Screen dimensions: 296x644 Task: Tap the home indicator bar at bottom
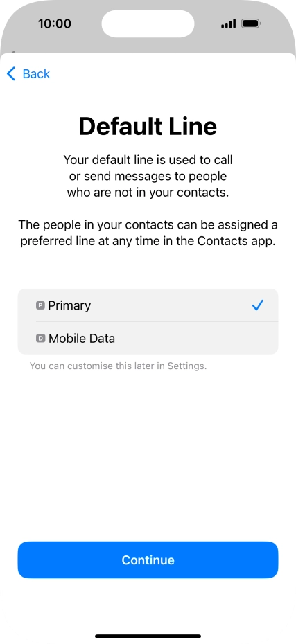[148, 636]
